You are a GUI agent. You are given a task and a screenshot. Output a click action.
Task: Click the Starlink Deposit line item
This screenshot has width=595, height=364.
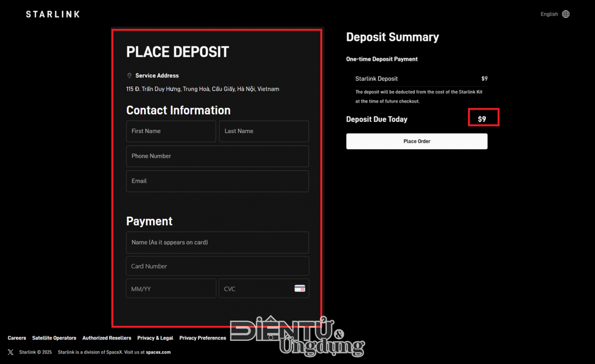pyautogui.click(x=421, y=79)
